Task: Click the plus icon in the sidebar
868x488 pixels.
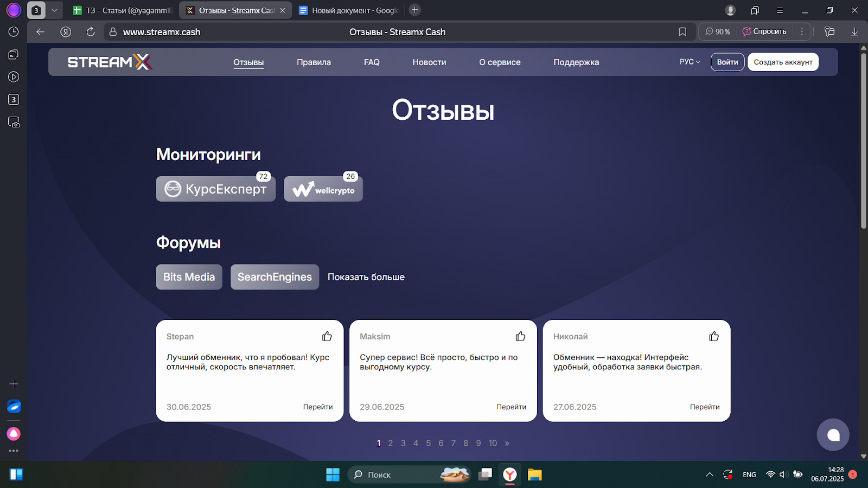Action: coord(14,384)
